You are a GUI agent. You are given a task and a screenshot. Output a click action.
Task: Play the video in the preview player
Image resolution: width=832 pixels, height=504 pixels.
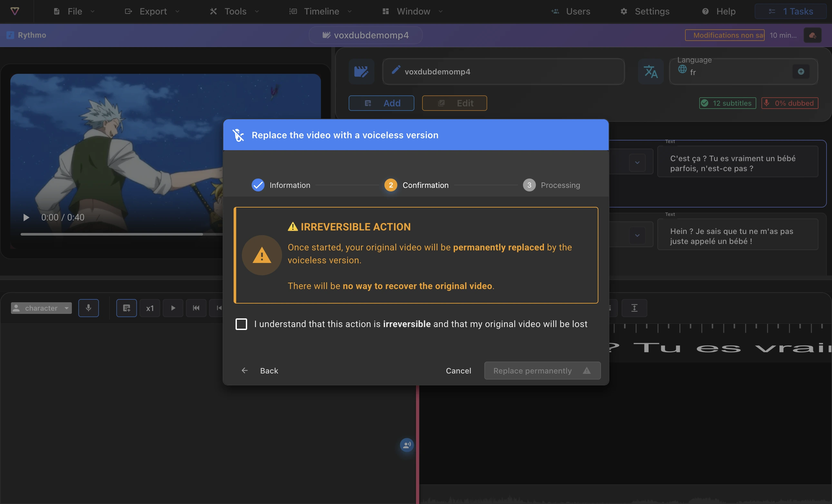(26, 218)
